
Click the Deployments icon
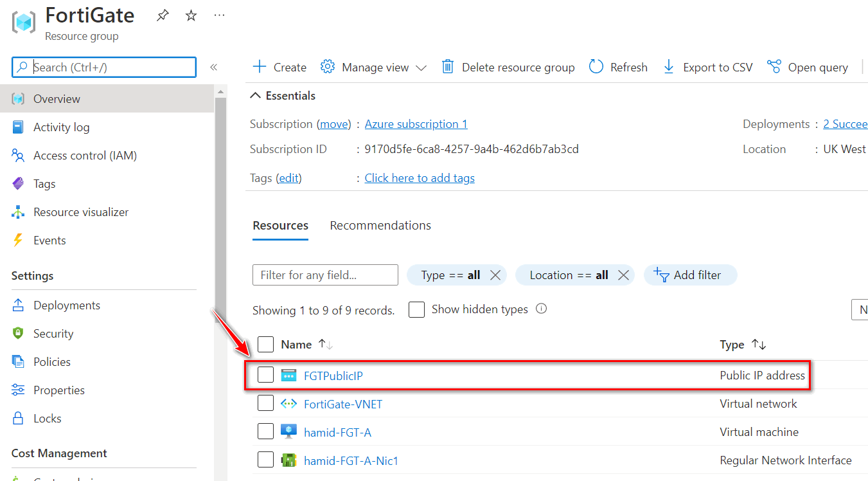(18, 305)
